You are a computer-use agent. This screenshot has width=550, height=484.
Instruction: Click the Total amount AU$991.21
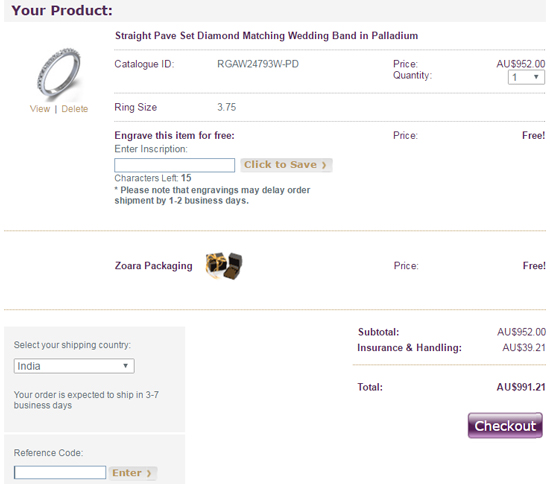coord(521,387)
